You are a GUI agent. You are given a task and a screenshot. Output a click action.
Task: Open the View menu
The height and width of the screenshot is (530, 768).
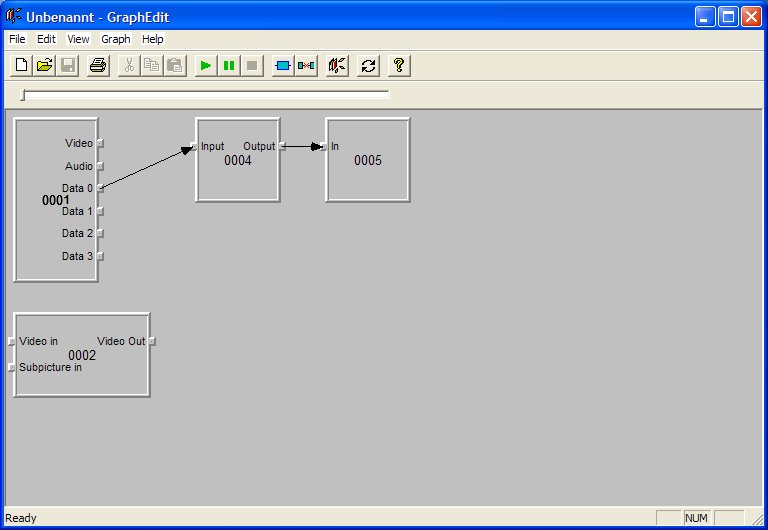[x=78, y=39]
